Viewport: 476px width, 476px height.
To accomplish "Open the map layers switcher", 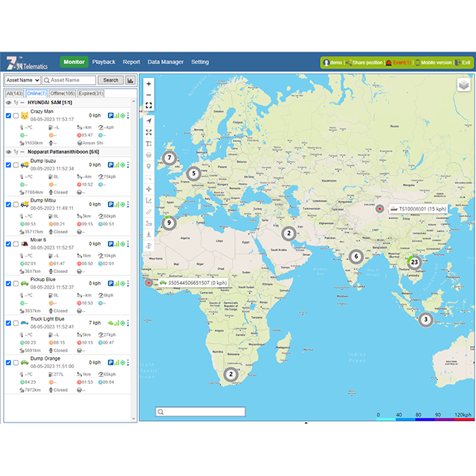I will (463, 85).
